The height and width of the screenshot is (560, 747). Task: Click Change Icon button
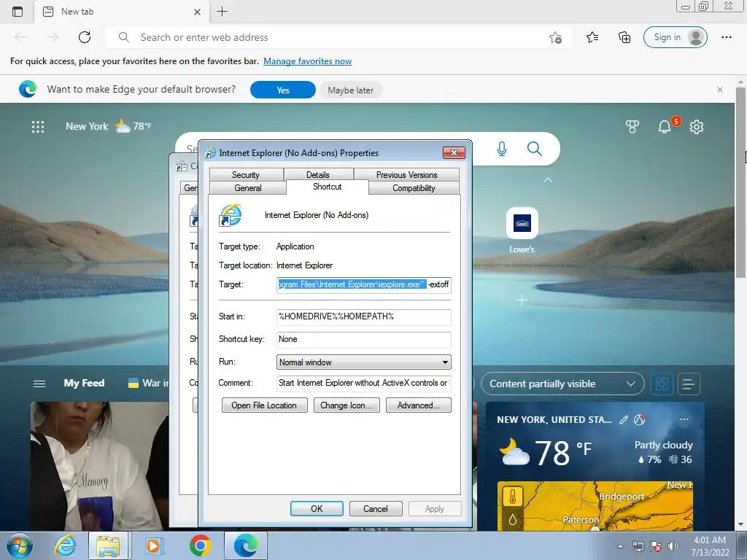[x=347, y=405]
